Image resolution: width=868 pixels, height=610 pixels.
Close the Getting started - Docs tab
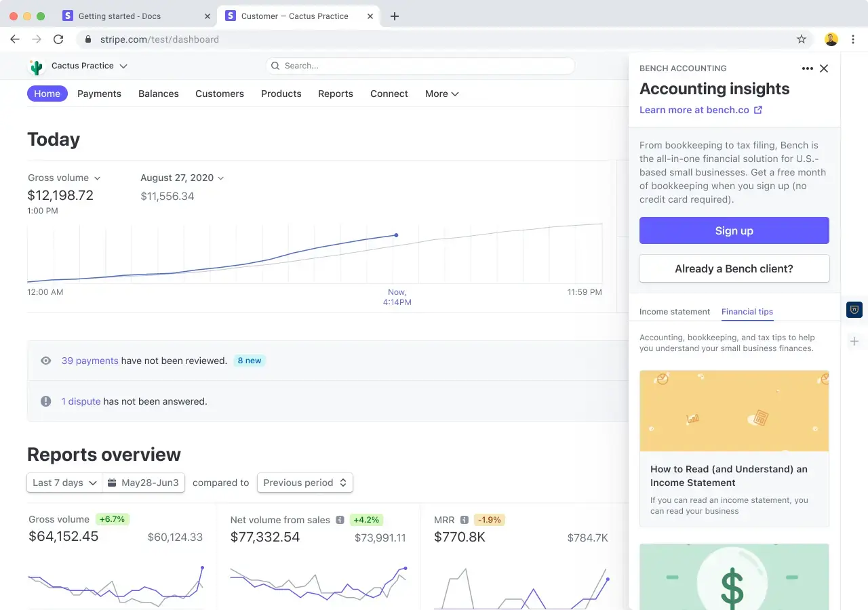(x=208, y=16)
